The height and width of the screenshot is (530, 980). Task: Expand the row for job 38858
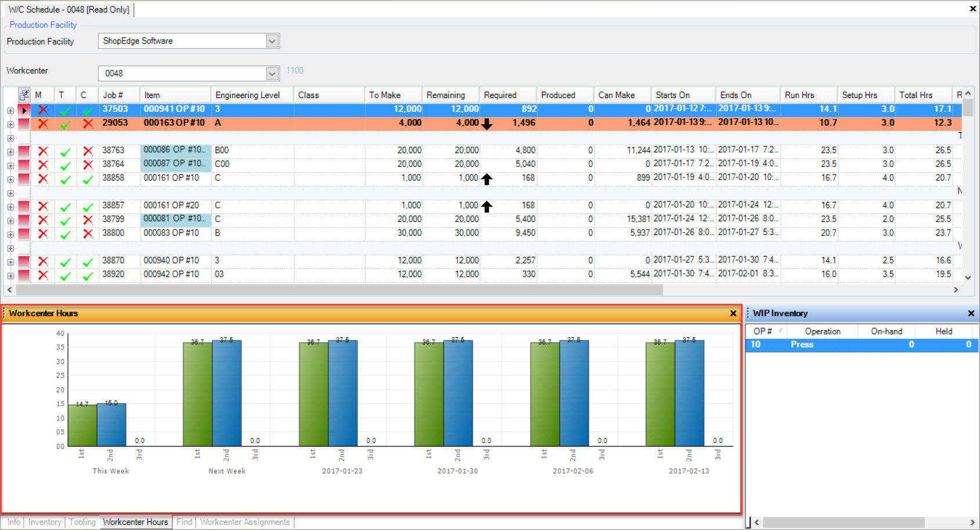(x=10, y=179)
